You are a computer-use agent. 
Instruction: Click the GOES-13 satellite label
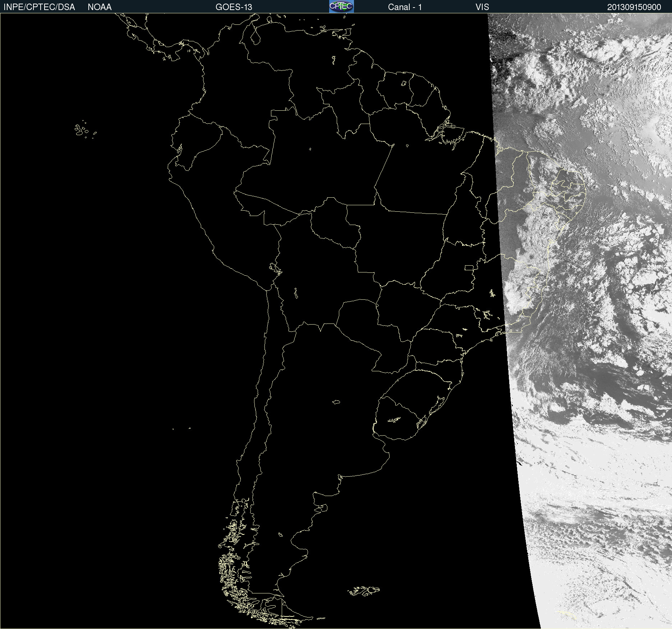point(234,7)
